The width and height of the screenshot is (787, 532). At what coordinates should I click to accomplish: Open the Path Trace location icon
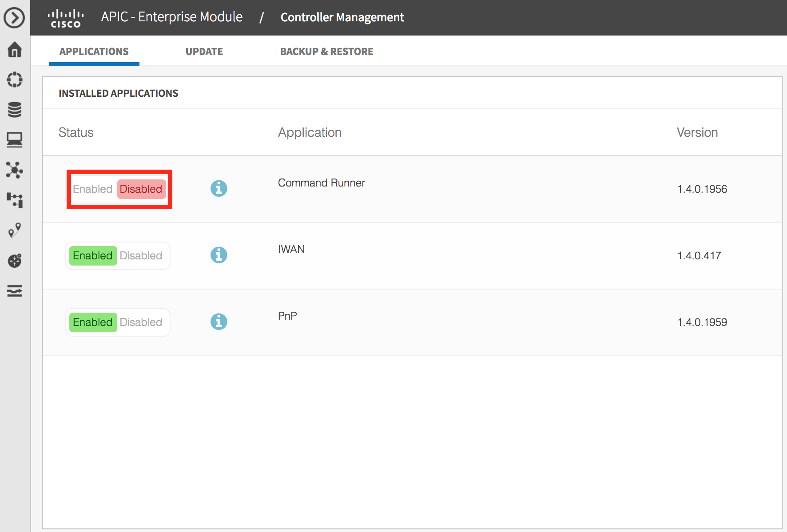[x=15, y=230]
